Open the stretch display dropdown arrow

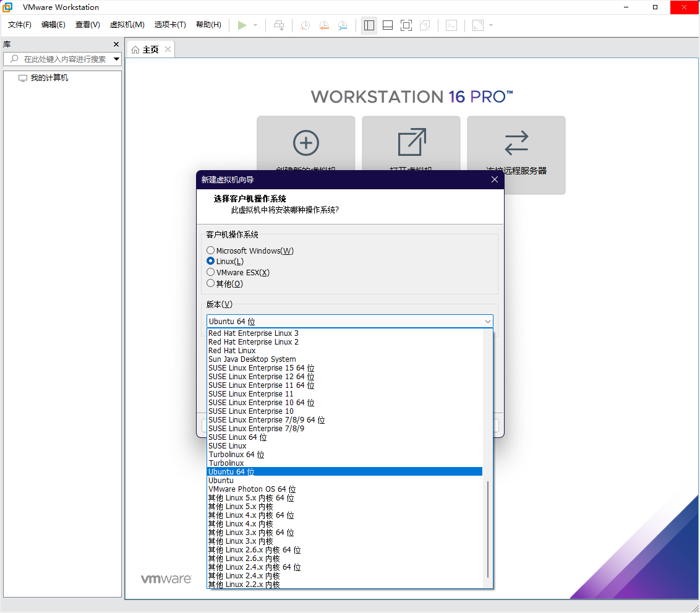click(491, 25)
